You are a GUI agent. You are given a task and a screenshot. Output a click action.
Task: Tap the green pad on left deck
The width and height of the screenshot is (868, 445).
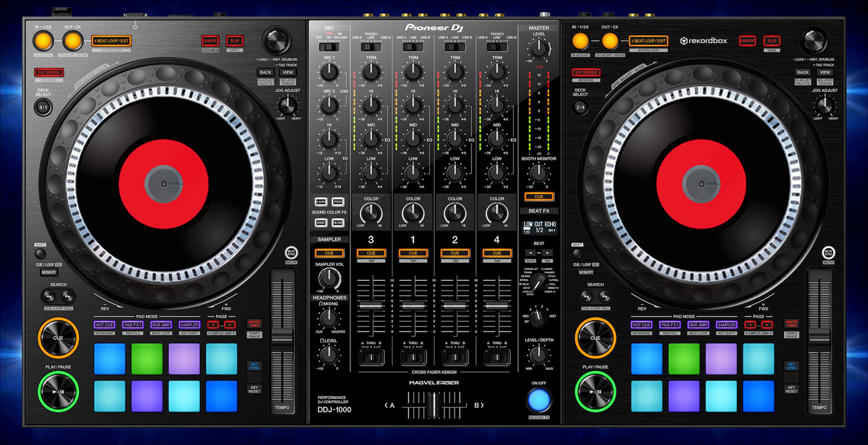pos(147,359)
